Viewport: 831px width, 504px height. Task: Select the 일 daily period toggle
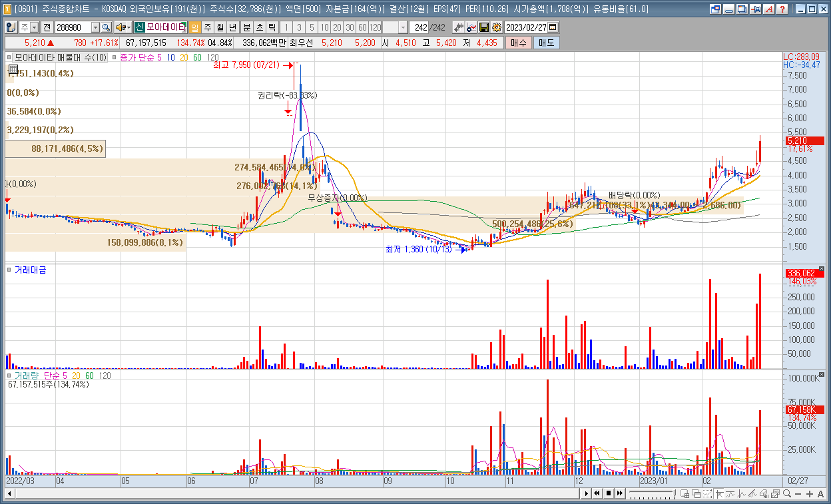[x=194, y=27]
